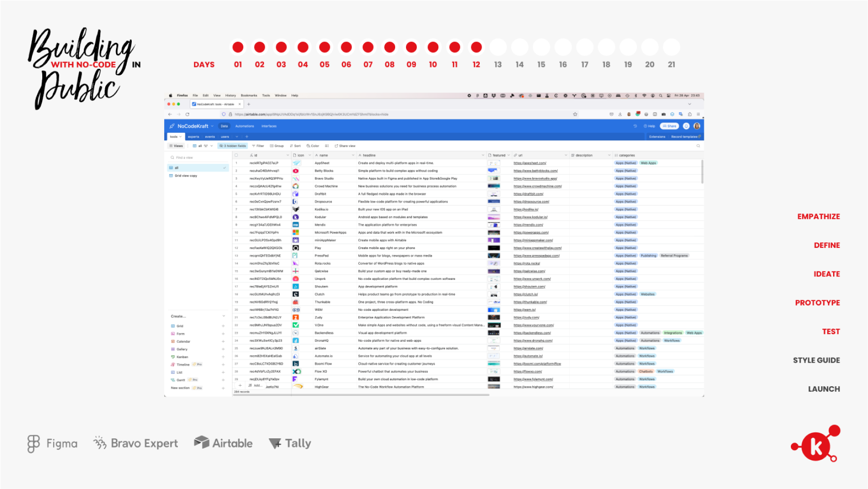Add a new table with plus
868x489 pixels.
coord(247,137)
